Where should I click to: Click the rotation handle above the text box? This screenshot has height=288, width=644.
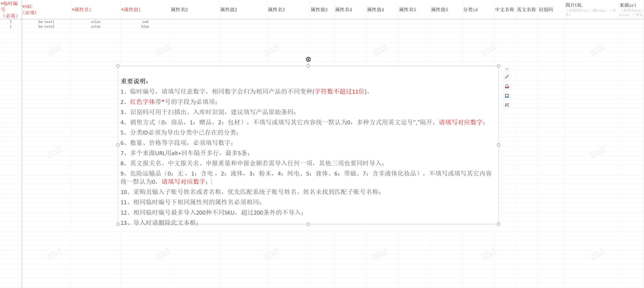308,59
